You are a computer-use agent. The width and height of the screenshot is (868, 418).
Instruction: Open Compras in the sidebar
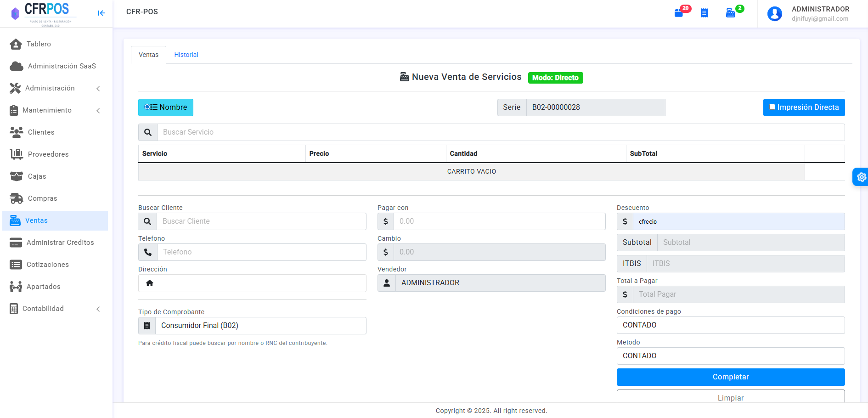55,198
